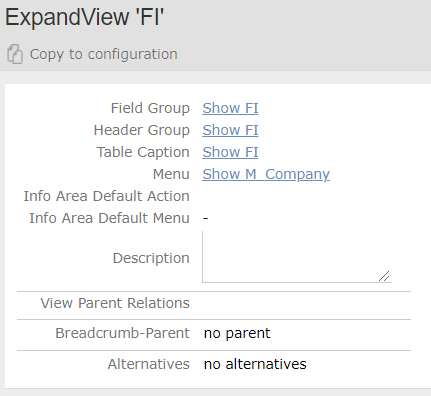Click the ExpandView 'FI' page title
The width and height of the screenshot is (431, 396).
pos(84,17)
